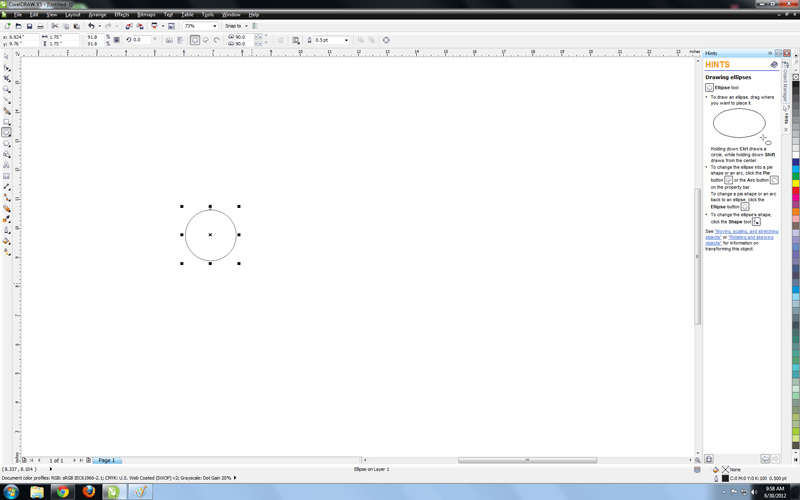
Task: Toggle the Ellipse shape button in property bar
Action: pos(195,40)
